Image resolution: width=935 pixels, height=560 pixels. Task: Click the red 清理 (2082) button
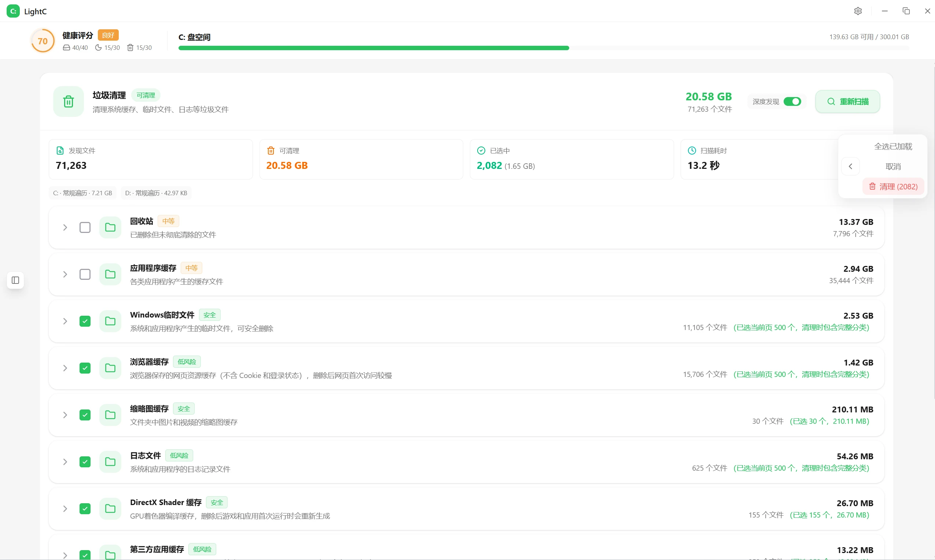pos(893,186)
